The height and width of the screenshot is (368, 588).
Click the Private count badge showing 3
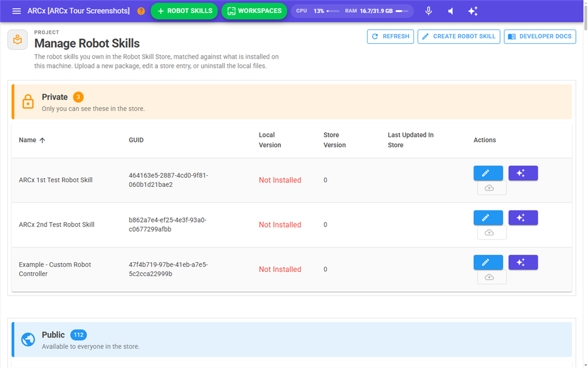click(78, 97)
